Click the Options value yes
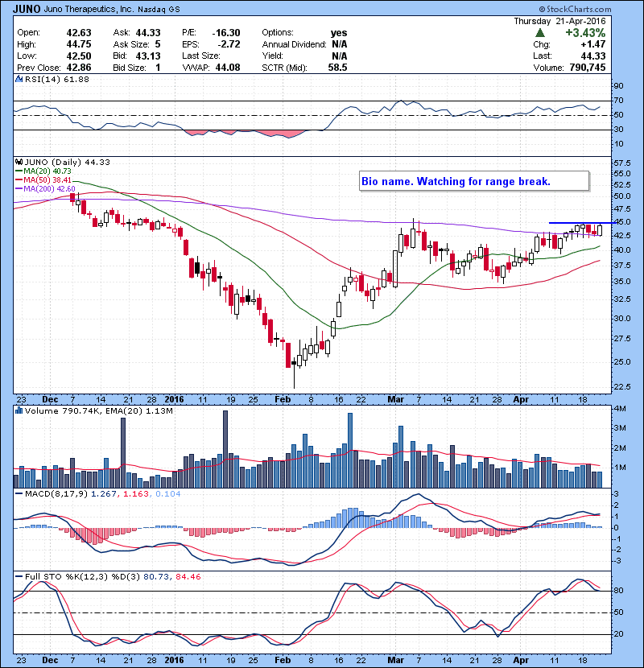644x668 pixels. pos(339,33)
